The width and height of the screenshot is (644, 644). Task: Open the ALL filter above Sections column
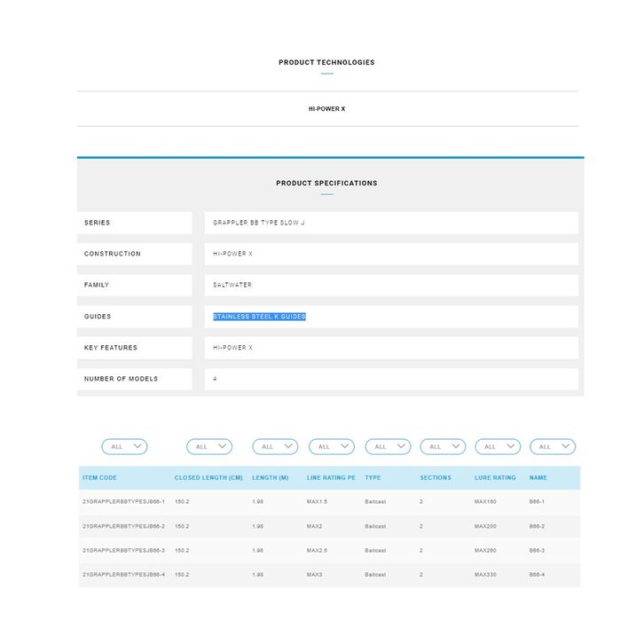click(443, 447)
